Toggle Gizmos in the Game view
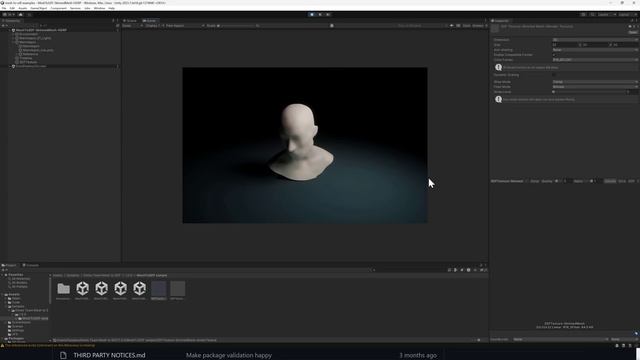The height and width of the screenshot is (360, 640). 478,26
